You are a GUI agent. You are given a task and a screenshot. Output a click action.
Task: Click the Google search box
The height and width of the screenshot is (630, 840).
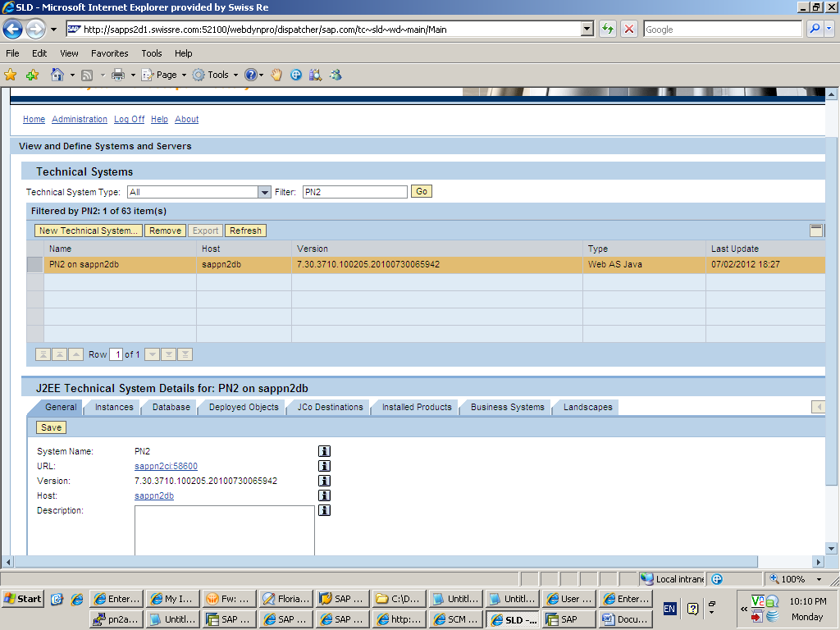tap(723, 30)
